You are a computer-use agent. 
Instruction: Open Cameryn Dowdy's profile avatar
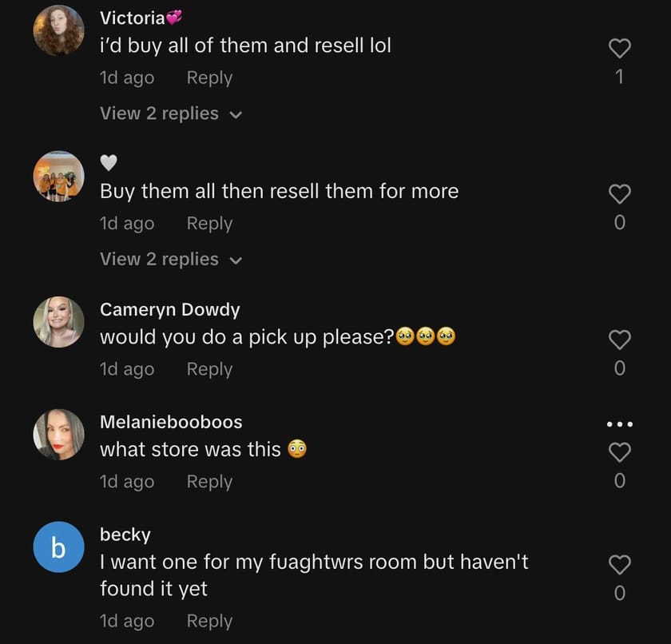pyautogui.click(x=58, y=322)
